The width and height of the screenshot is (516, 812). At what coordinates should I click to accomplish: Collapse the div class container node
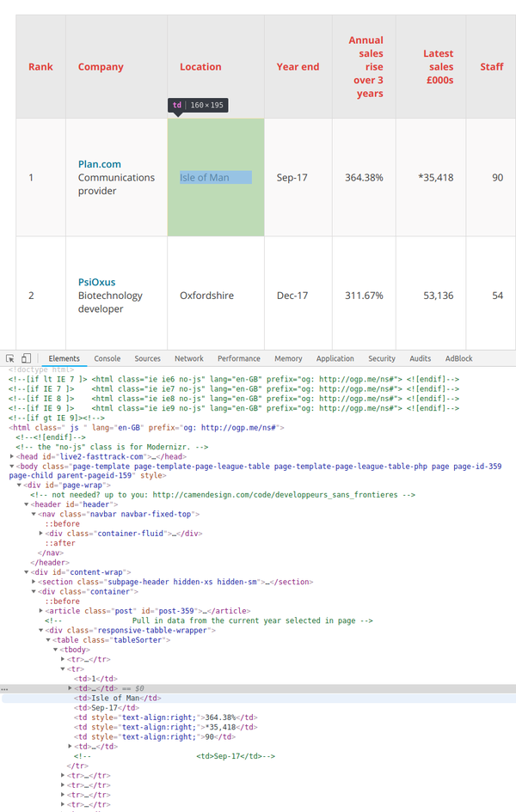(34, 591)
